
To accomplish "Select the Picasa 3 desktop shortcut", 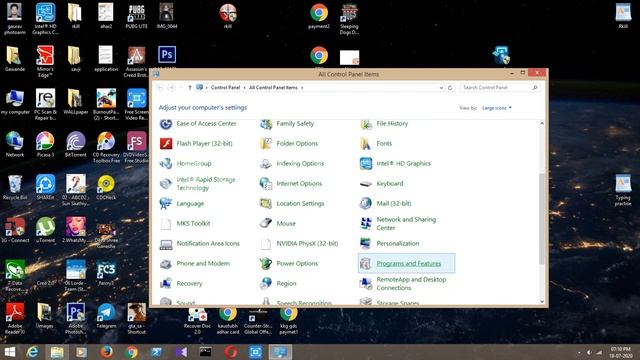I will (45, 144).
